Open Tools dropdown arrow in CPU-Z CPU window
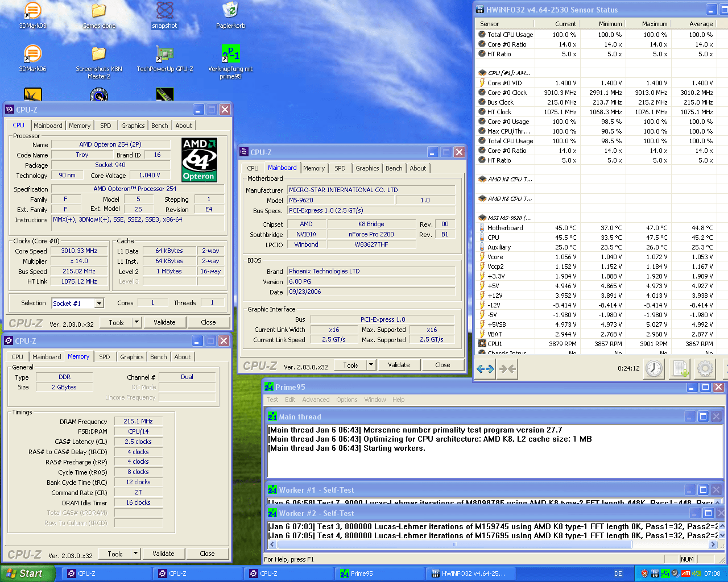728x582 pixels. point(136,322)
